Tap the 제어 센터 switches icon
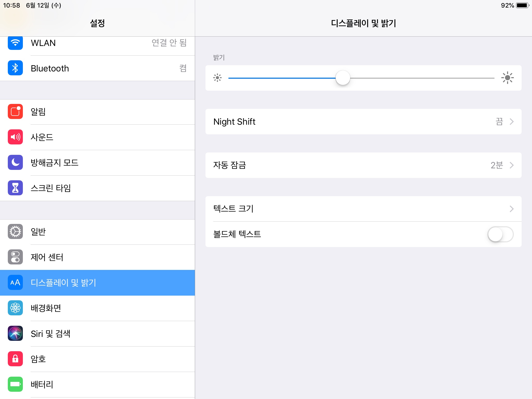Viewport: 532px width, 399px height. (15, 257)
